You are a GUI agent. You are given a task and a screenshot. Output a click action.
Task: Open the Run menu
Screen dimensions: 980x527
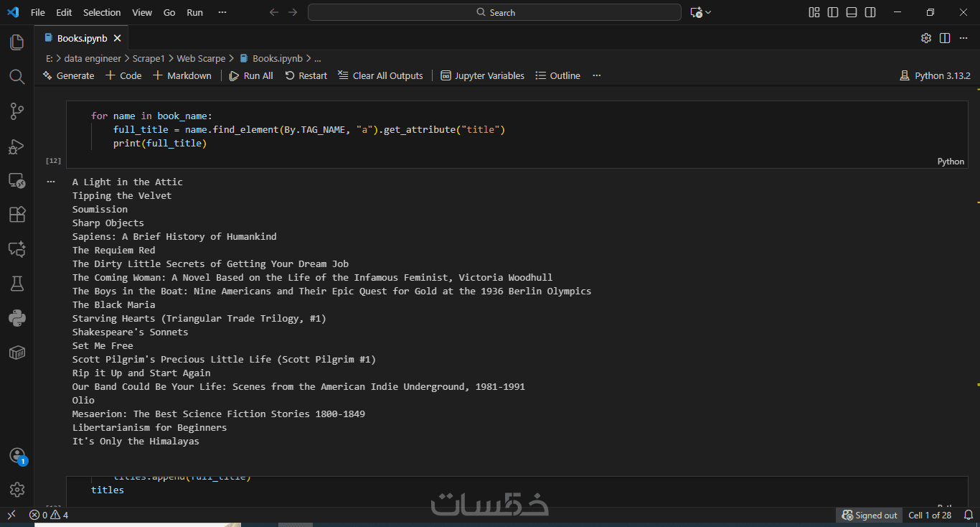pyautogui.click(x=194, y=12)
